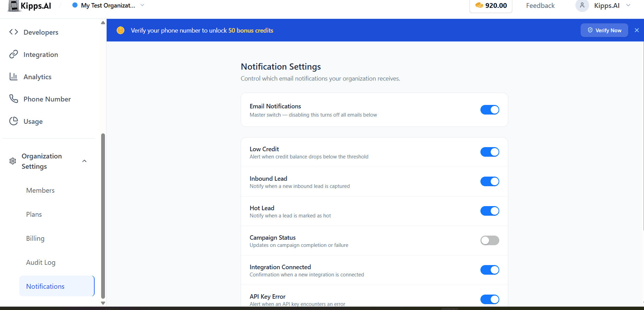Click the credits coin icon in header

pyautogui.click(x=479, y=5)
